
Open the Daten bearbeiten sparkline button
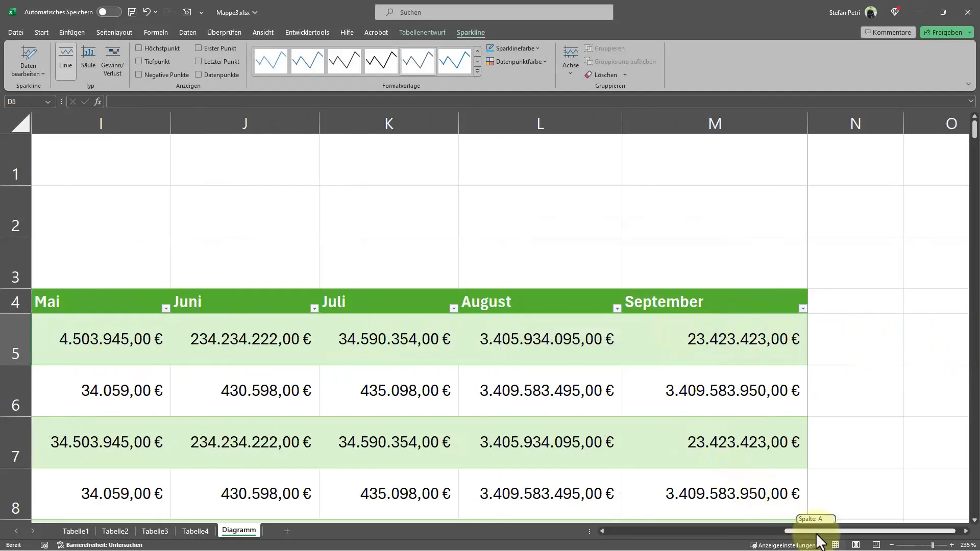pyautogui.click(x=28, y=61)
